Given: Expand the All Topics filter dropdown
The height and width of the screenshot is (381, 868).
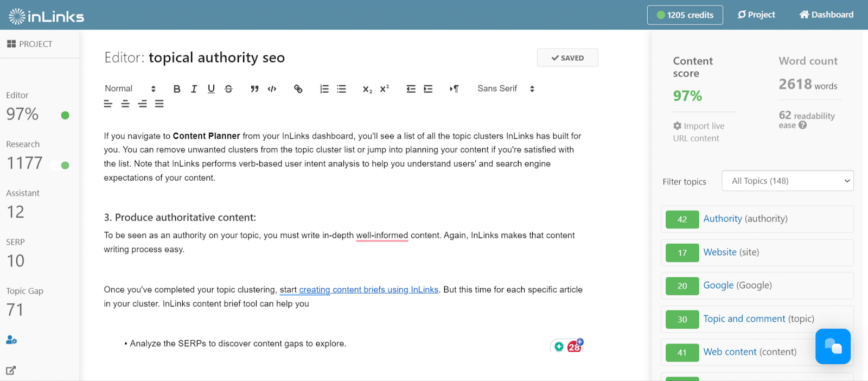Looking at the screenshot, I should pyautogui.click(x=788, y=181).
